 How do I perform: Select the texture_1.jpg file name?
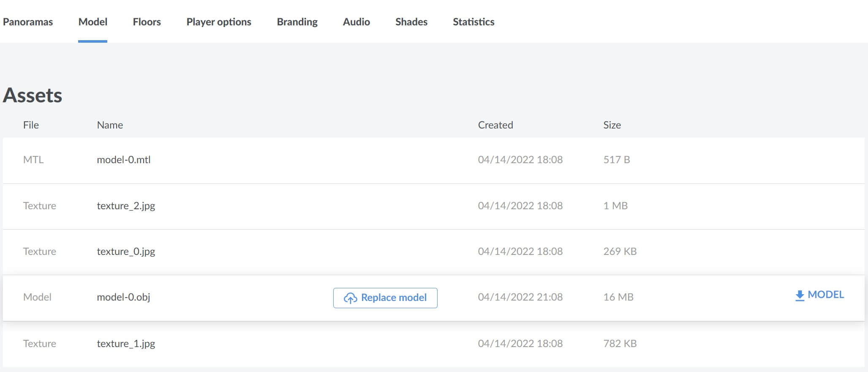(126, 344)
